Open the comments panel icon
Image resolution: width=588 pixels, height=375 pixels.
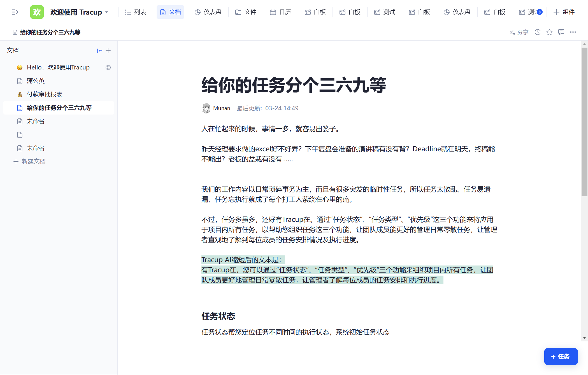(561, 32)
